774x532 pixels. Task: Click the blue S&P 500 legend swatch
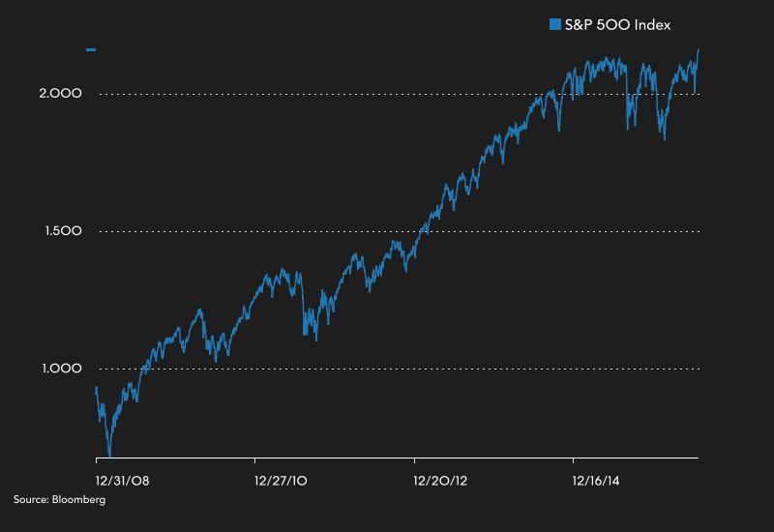[555, 24]
